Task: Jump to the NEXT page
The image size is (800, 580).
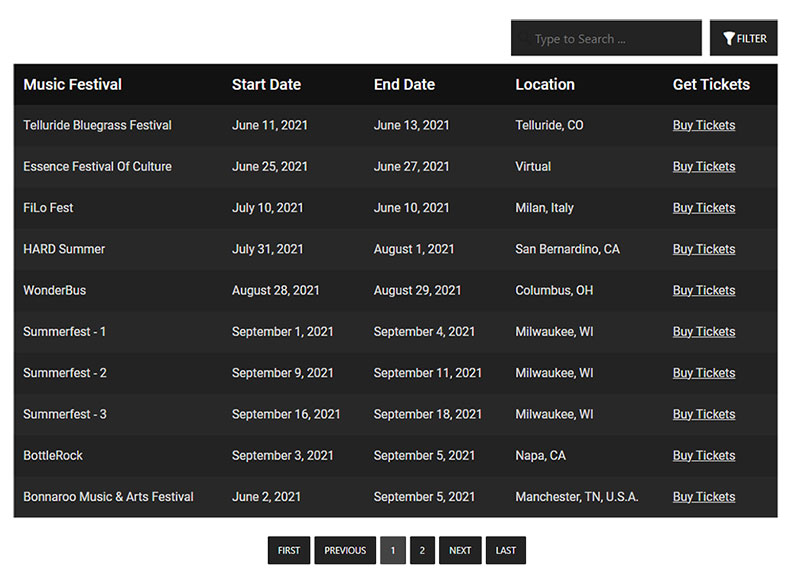Action: pyautogui.click(x=460, y=550)
